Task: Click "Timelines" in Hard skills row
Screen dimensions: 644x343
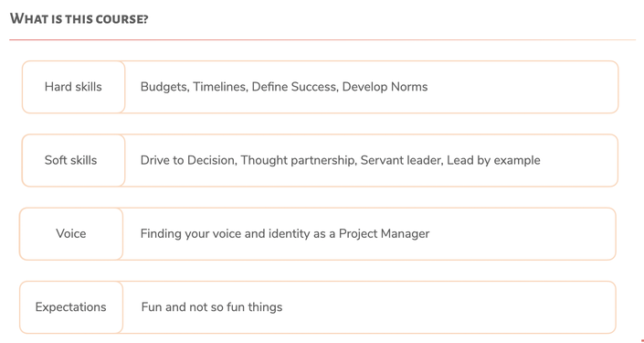Action: coord(219,87)
